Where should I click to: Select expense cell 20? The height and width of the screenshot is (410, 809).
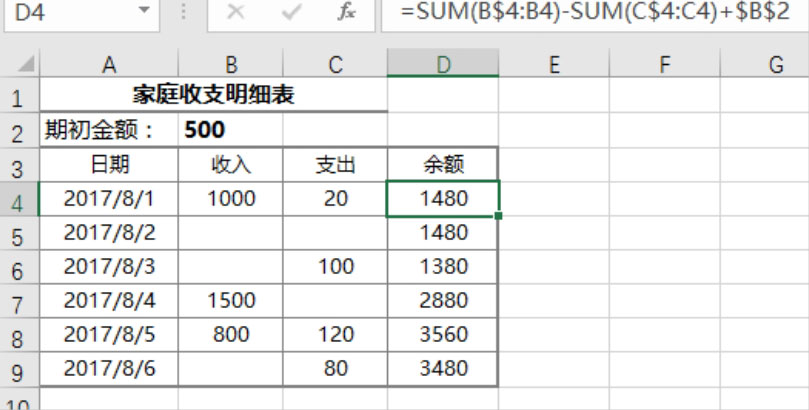tap(335, 199)
